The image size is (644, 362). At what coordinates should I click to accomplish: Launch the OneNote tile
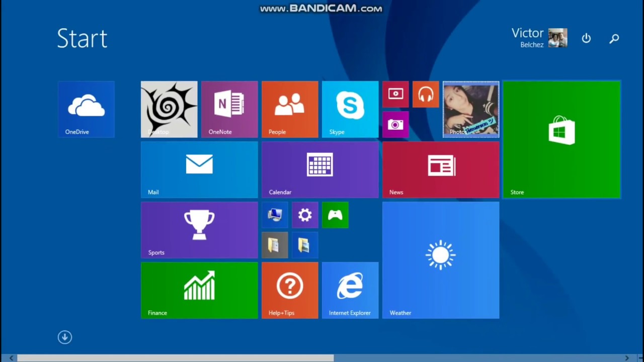click(229, 109)
